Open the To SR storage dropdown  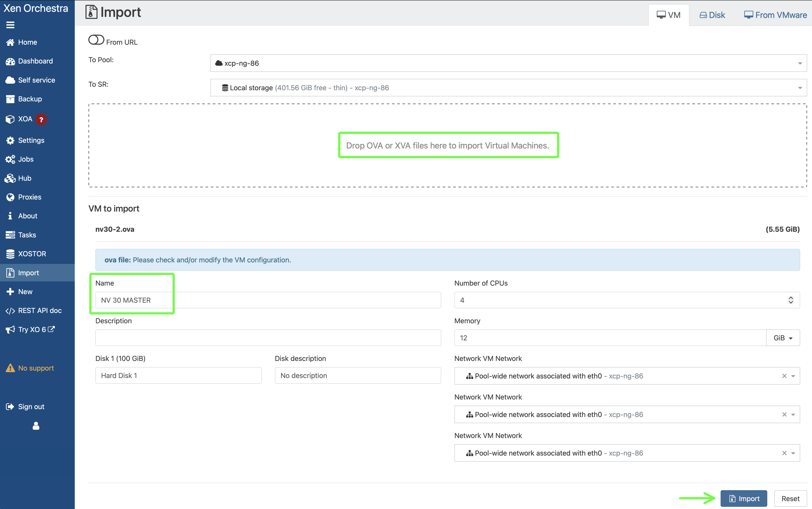[x=508, y=88]
